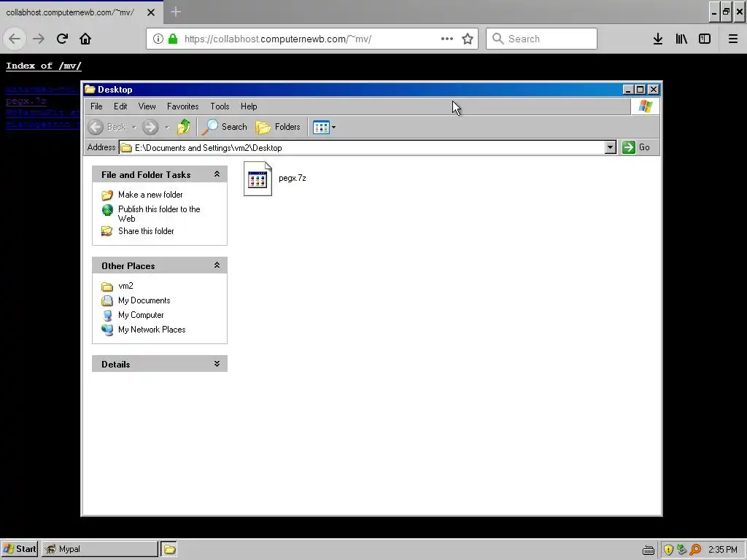Screen dimensions: 747x560
Task: Expand the Address bar dropdown
Action: (x=611, y=147)
